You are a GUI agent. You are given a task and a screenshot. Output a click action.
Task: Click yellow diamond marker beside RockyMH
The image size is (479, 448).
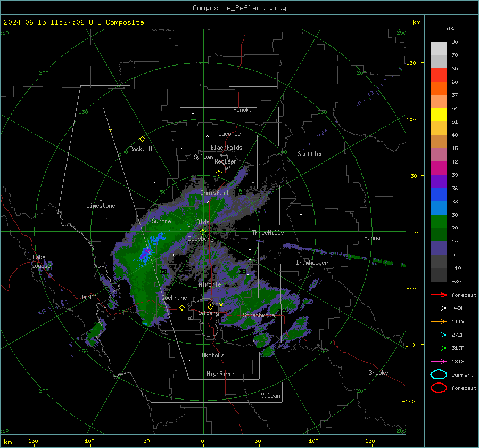(x=142, y=139)
